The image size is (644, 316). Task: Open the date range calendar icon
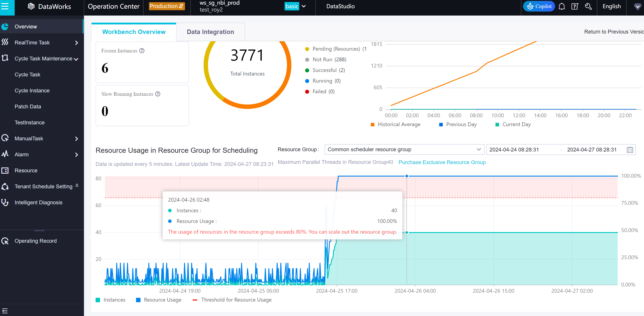click(x=630, y=150)
